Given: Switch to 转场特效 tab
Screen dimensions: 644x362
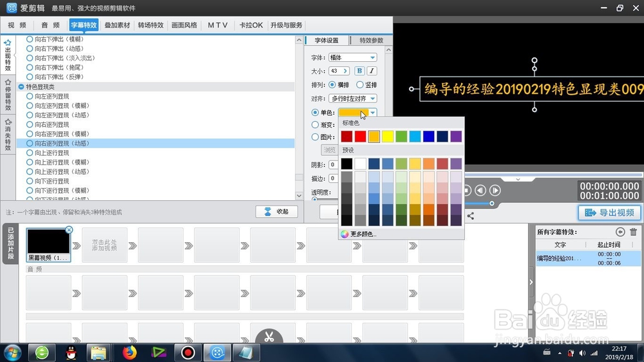Looking at the screenshot, I should click(x=151, y=25).
